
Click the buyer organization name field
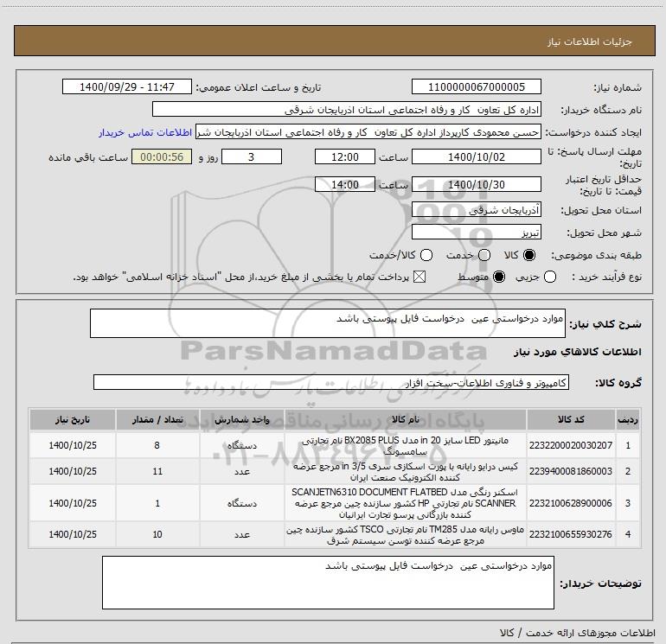[x=347, y=110]
